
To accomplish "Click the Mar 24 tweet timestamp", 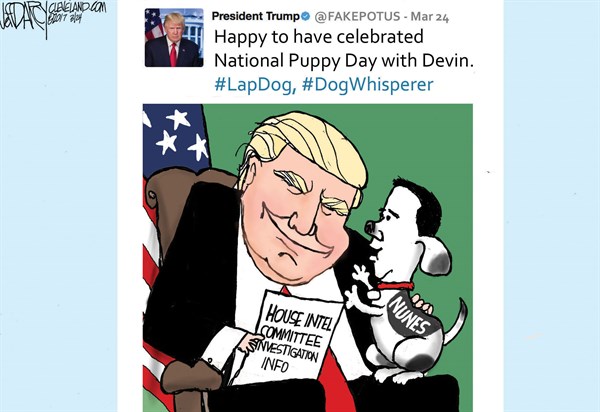I will click(430, 17).
